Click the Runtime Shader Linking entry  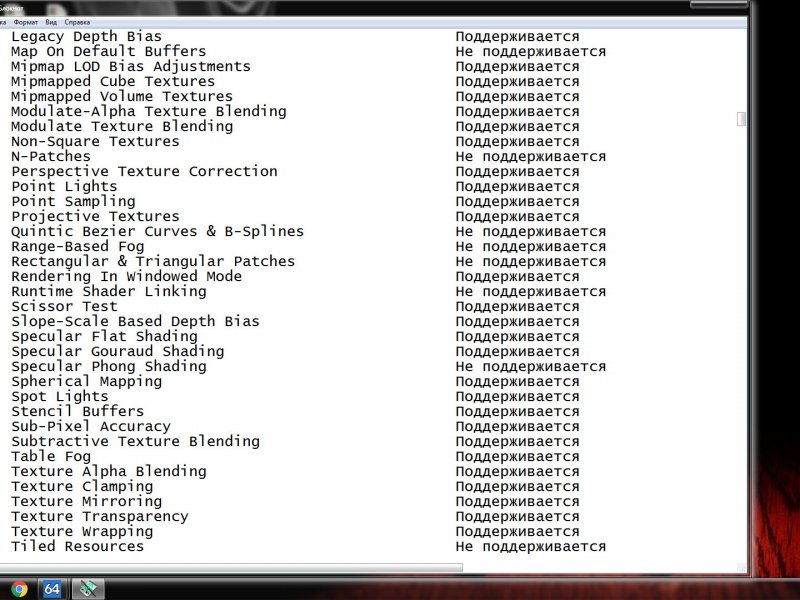coord(109,292)
